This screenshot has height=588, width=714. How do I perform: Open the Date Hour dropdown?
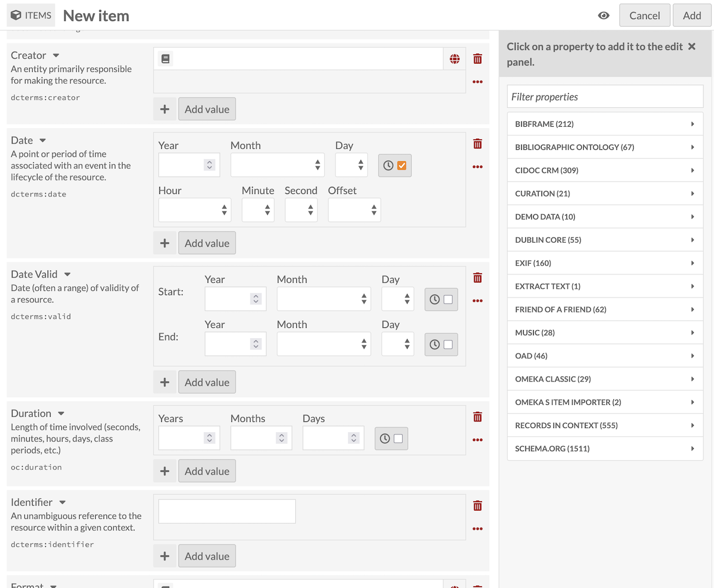pyautogui.click(x=195, y=210)
